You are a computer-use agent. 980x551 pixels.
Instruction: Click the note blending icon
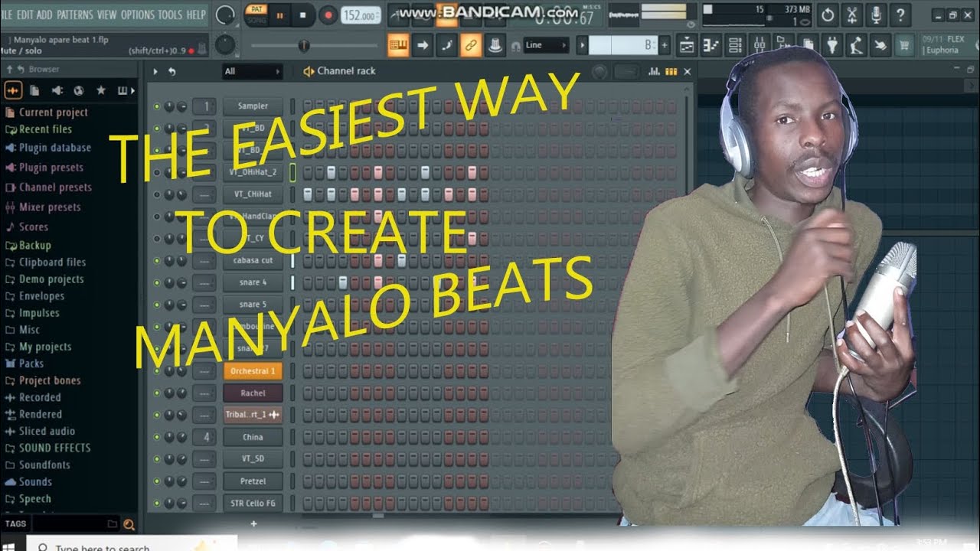447,45
